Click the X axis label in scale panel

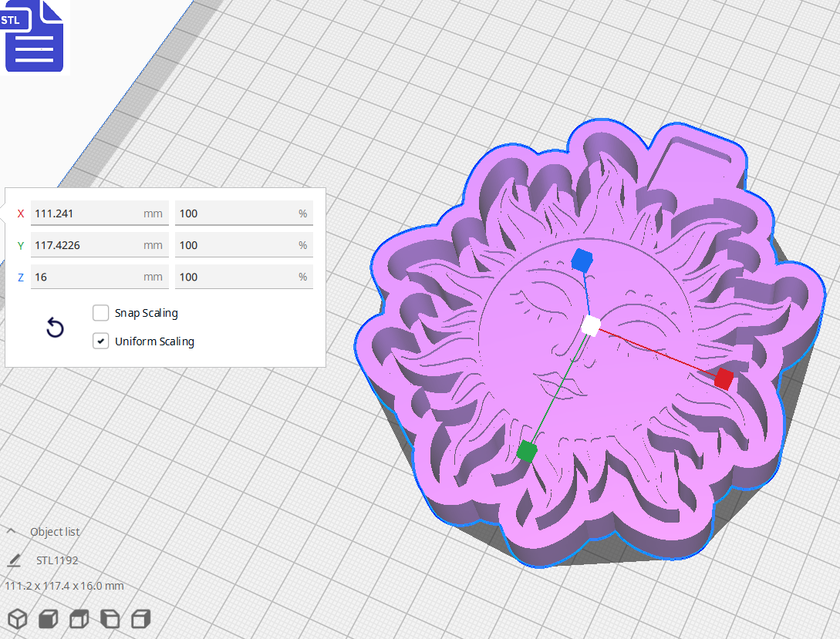tap(20, 214)
